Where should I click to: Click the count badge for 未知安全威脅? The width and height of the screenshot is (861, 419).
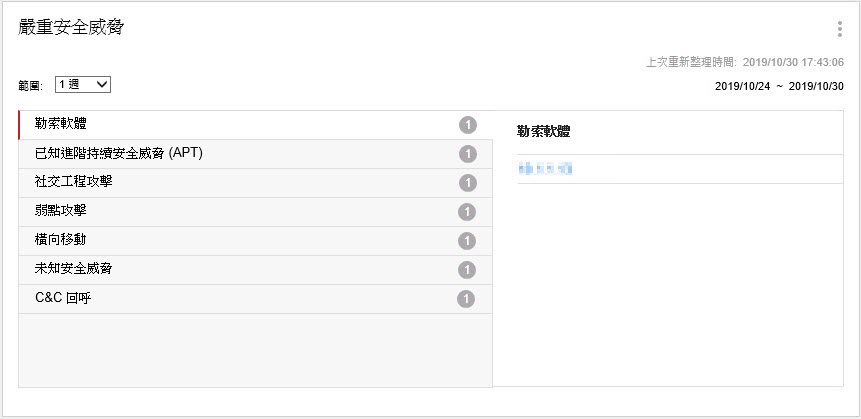pos(467,270)
